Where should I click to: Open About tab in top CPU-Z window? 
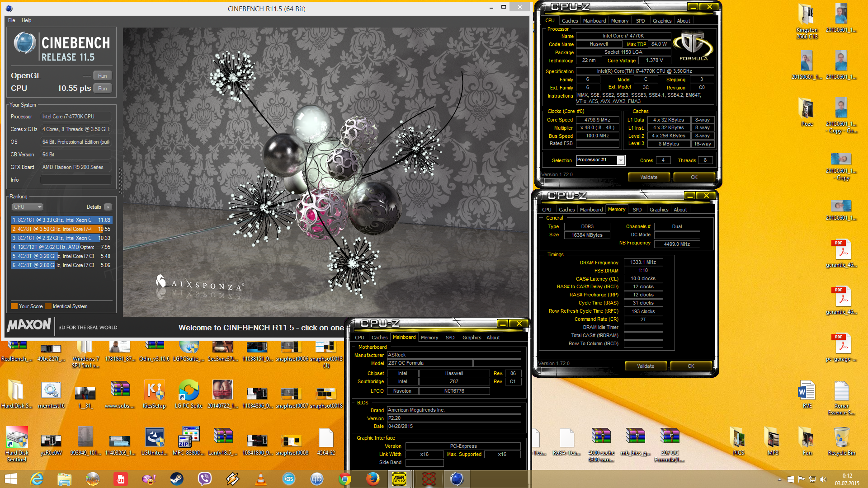[x=683, y=21]
